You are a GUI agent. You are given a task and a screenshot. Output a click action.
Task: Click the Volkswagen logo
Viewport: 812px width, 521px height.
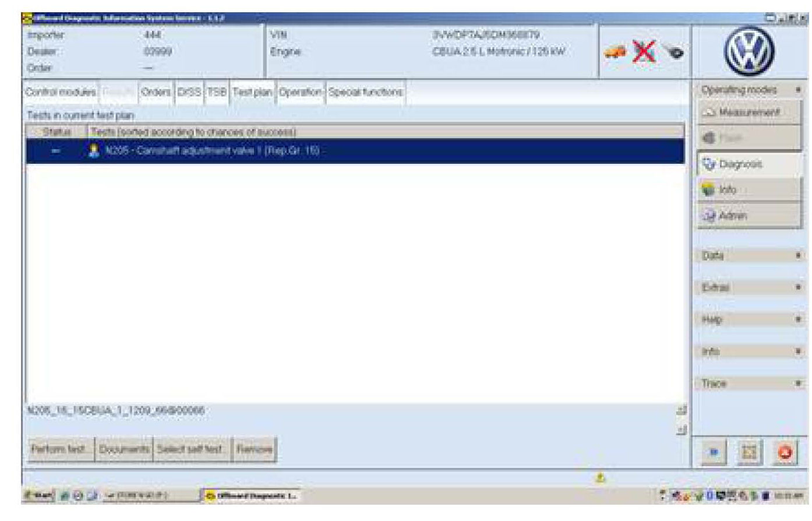pos(749,50)
